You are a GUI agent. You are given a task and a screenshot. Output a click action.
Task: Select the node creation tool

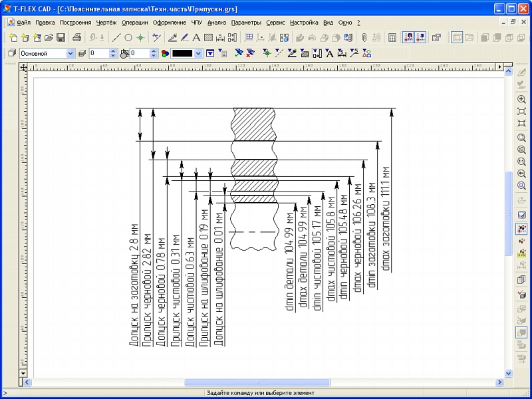[140, 38]
